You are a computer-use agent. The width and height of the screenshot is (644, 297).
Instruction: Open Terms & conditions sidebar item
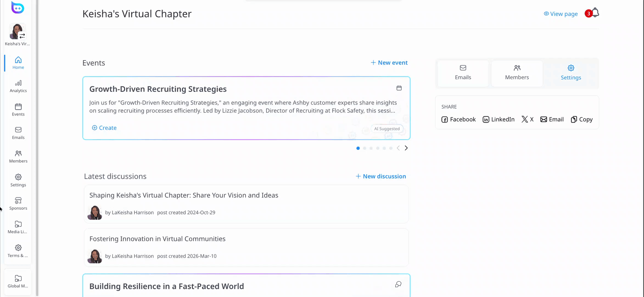[x=18, y=251]
